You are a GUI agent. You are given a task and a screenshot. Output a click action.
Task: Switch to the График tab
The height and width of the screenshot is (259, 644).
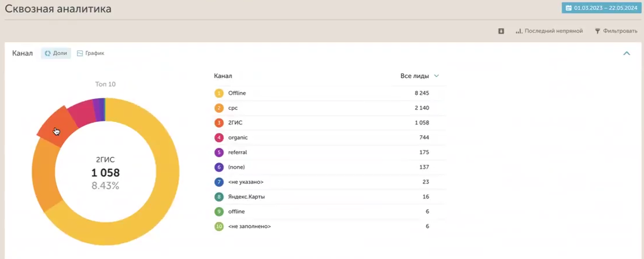click(x=91, y=53)
